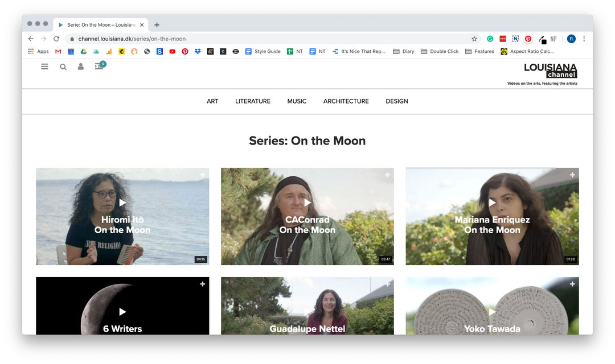Open the Yoko Tawada video thumbnail
The height and width of the screenshot is (364, 615).
[492, 306]
